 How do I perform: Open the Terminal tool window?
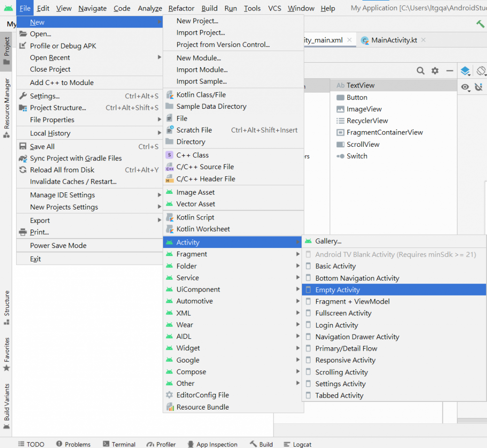[x=119, y=444]
